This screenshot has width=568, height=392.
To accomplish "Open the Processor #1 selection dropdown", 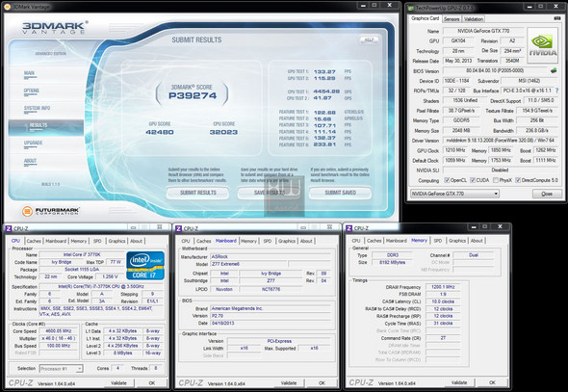I will coord(62,369).
